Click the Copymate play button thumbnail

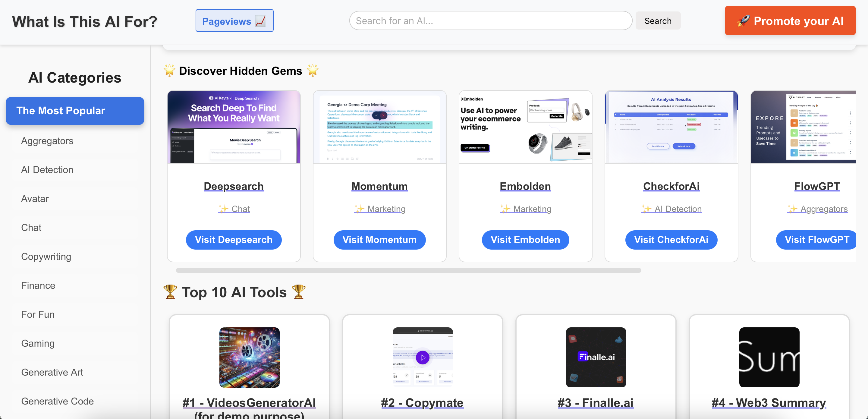point(423,357)
